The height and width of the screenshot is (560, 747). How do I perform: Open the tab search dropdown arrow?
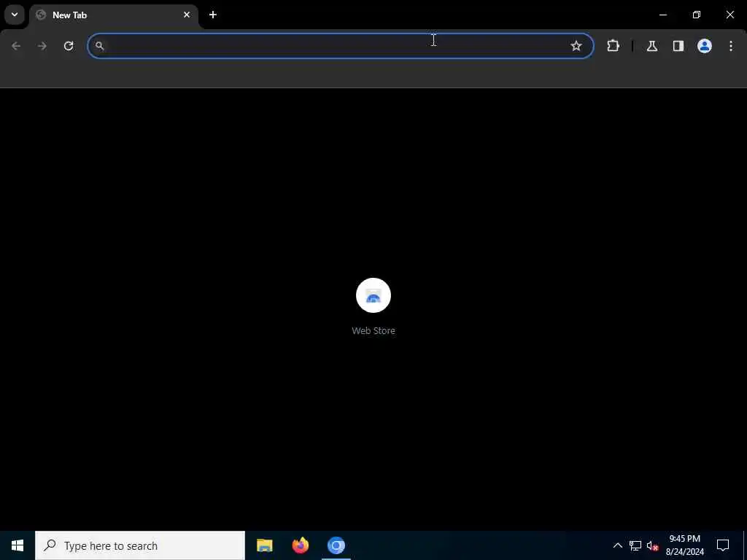(x=15, y=15)
